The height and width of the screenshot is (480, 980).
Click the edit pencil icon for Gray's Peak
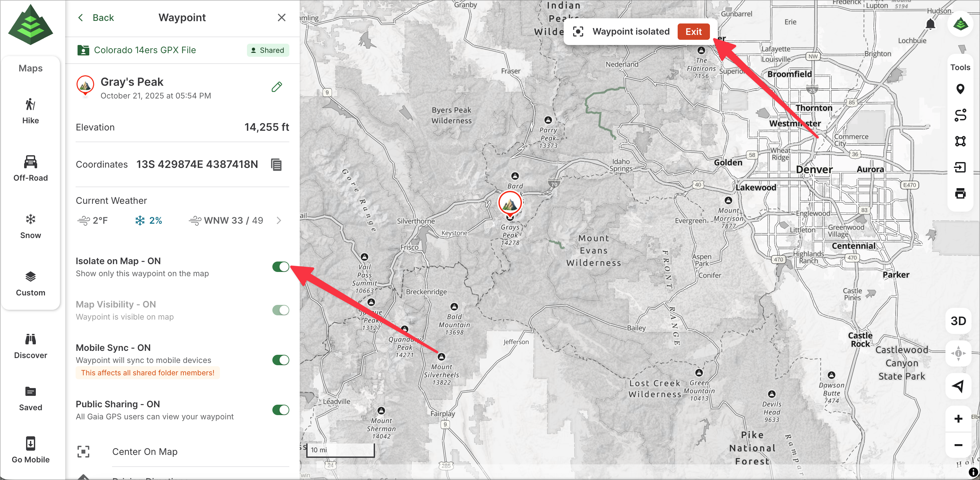[277, 87]
